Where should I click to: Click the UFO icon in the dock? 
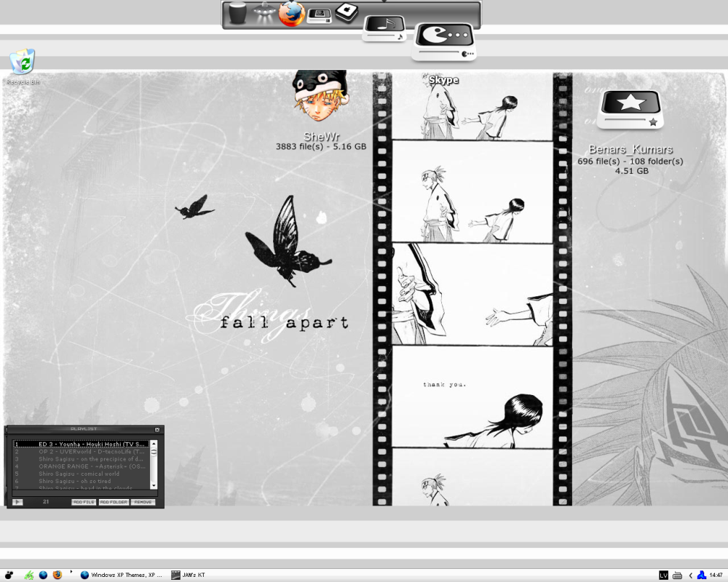click(x=264, y=12)
